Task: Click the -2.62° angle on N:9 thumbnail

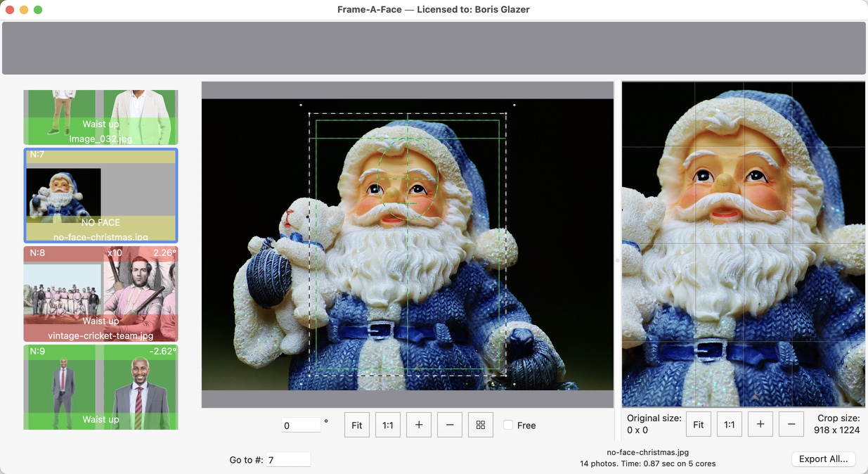Action: [162, 351]
